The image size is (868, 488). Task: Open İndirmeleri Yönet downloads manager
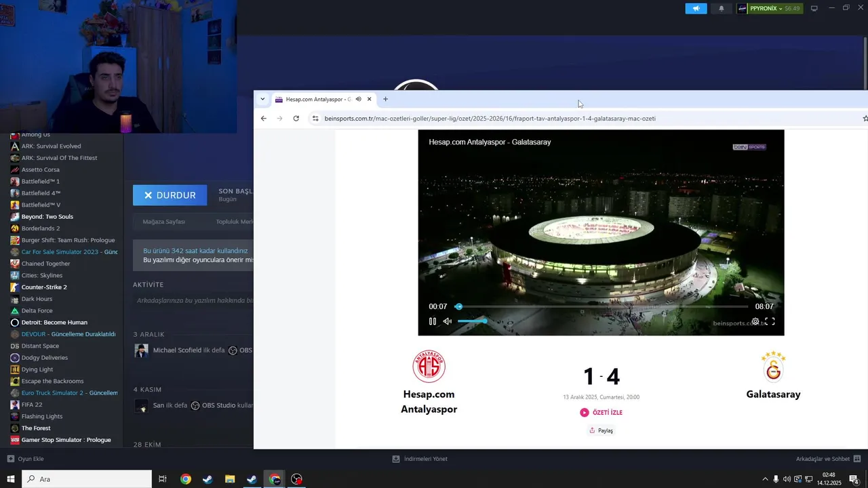[x=420, y=459]
